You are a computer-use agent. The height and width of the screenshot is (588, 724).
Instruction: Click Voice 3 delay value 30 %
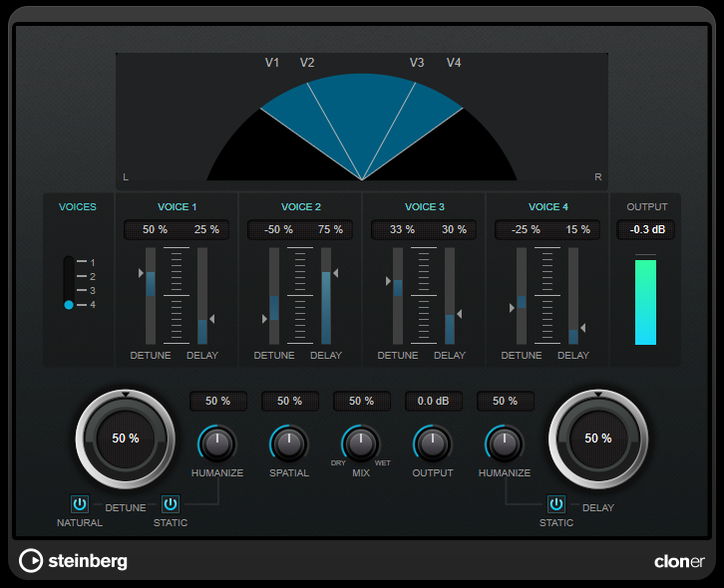pos(454,229)
